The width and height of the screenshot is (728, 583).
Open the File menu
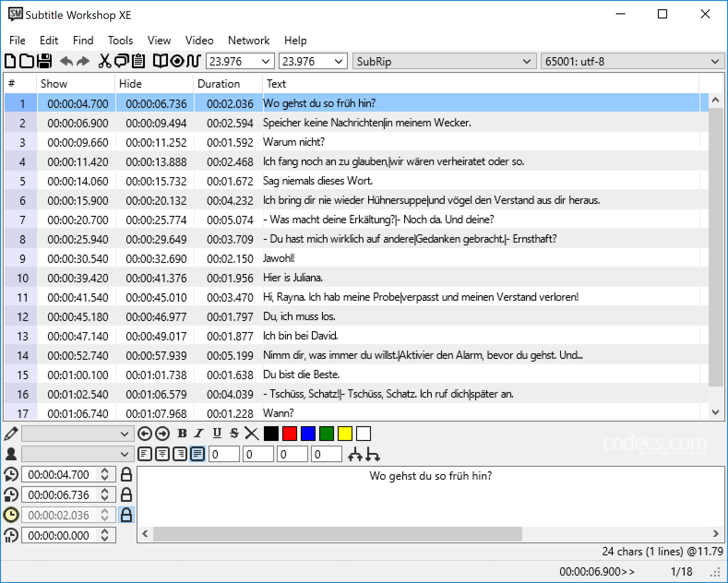(x=17, y=41)
